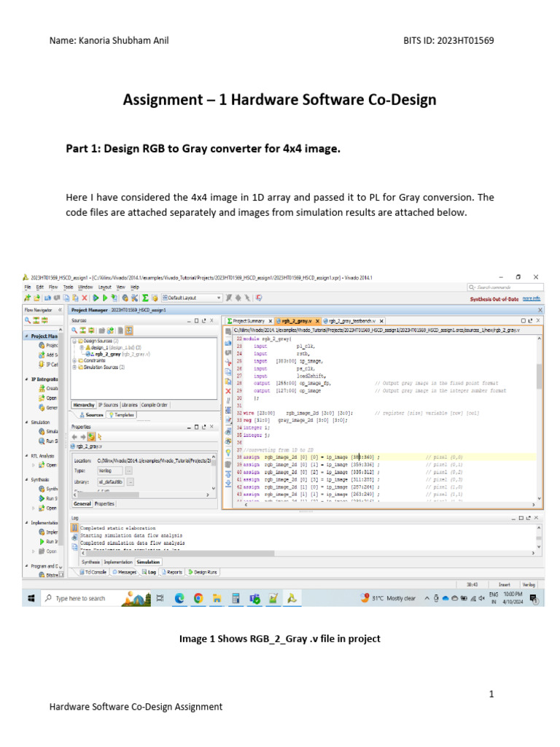Click the Run Synthesis green arrow in toolbar

[x=96, y=298]
